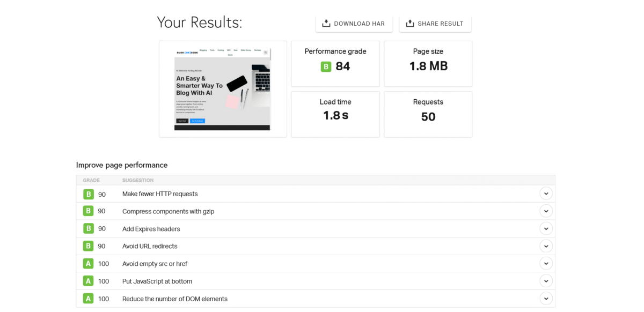Expand the Make fewer HTTP requests row chevron
644x312 pixels.
[546, 194]
